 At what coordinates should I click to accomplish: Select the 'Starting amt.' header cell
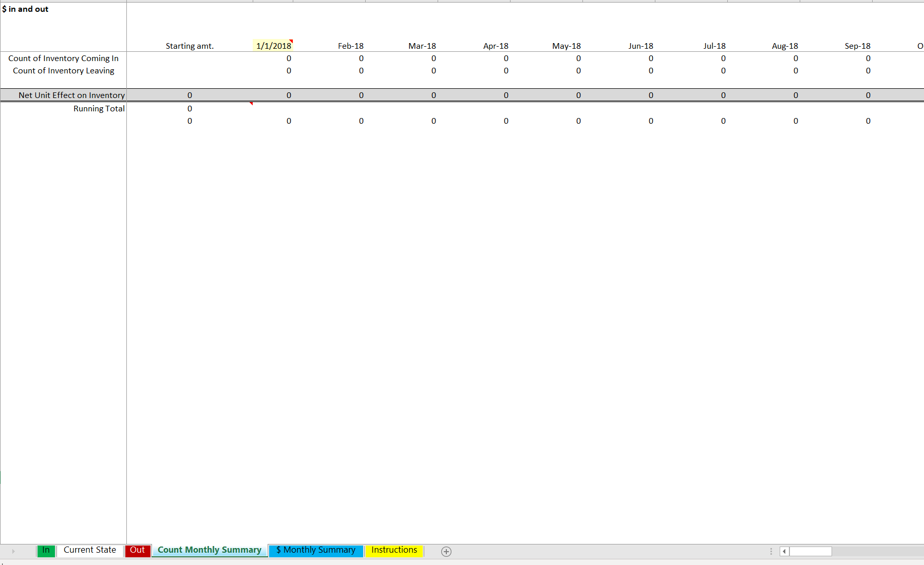click(190, 46)
